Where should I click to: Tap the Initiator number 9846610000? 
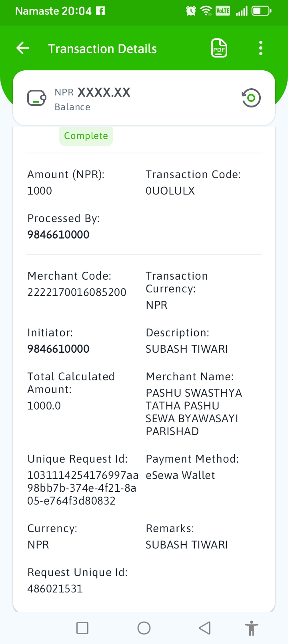click(x=58, y=349)
